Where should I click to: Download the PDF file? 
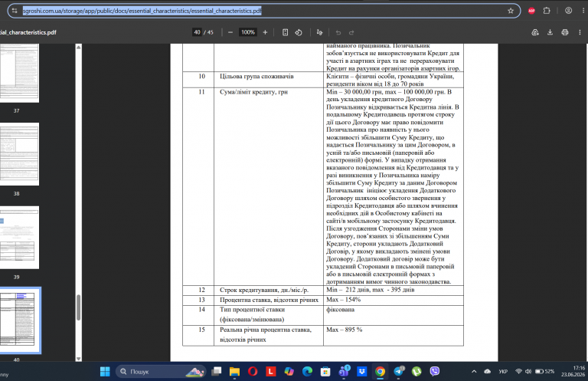(x=550, y=32)
